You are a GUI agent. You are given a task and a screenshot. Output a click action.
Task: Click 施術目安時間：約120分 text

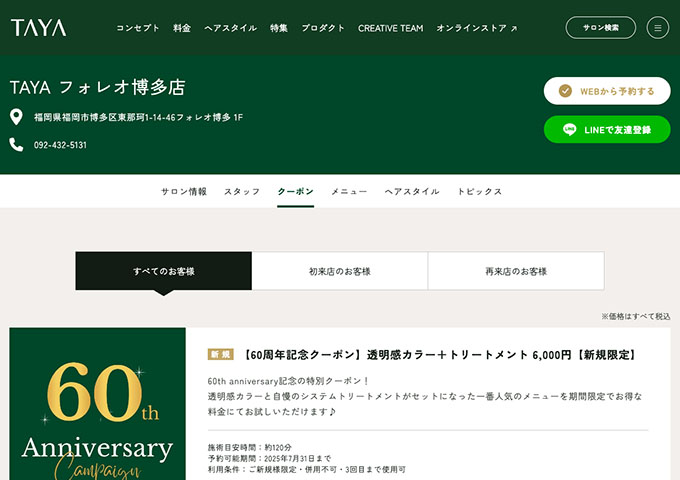[250, 447]
